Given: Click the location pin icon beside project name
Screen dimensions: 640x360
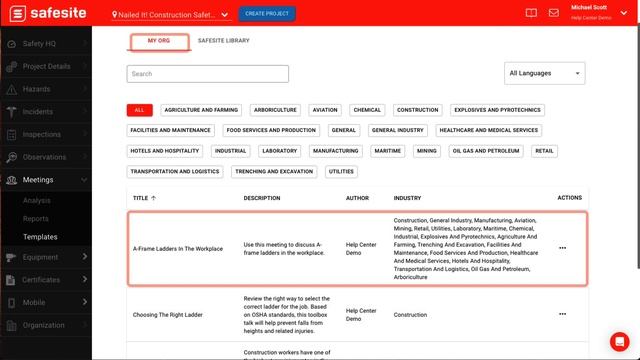Looking at the screenshot, I should pyautogui.click(x=115, y=15).
